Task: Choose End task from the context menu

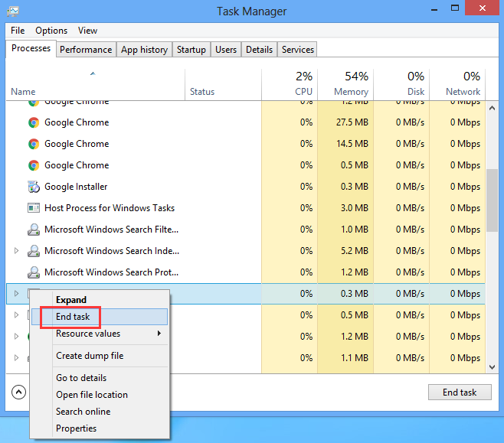Action: pyautogui.click(x=73, y=317)
